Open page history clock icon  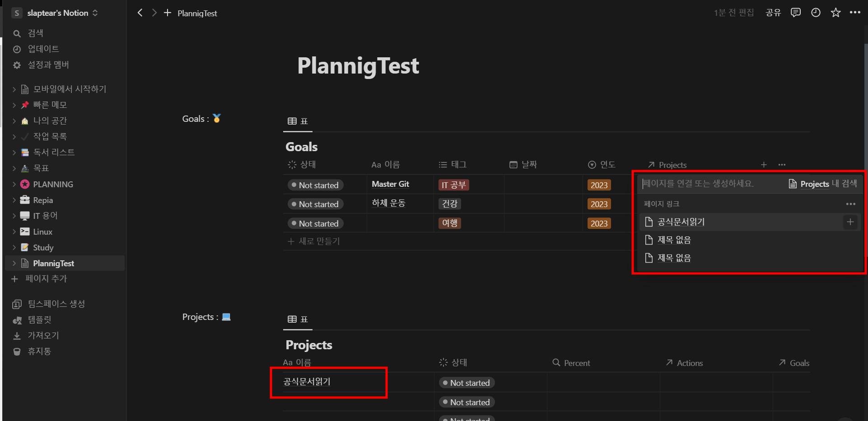pyautogui.click(x=816, y=13)
